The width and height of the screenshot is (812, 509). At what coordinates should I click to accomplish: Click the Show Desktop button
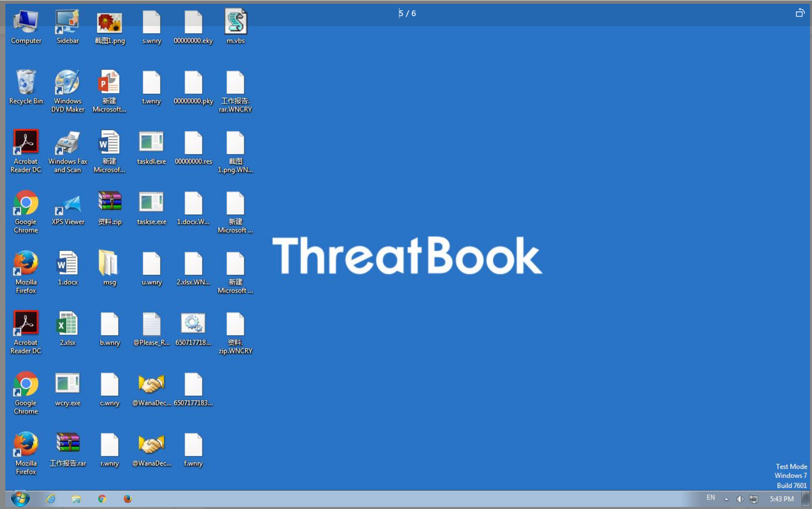806,499
